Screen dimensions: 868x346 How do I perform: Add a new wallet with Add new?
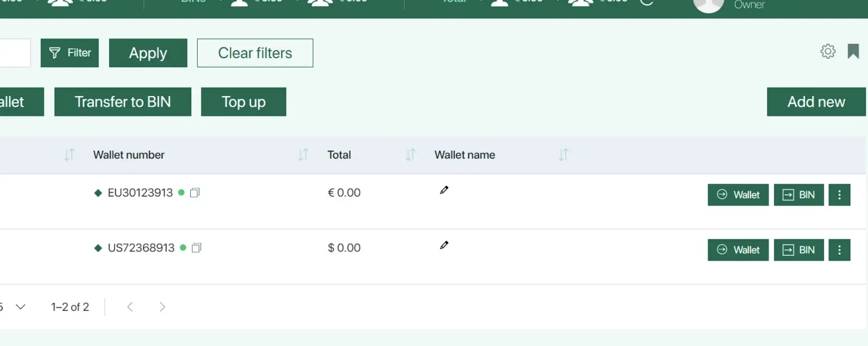point(816,102)
